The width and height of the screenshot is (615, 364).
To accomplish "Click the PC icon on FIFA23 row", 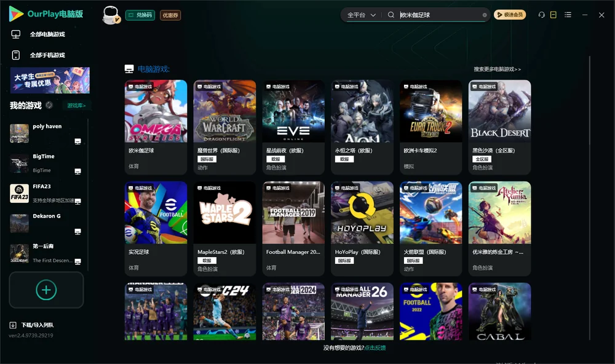I will pyautogui.click(x=77, y=201).
